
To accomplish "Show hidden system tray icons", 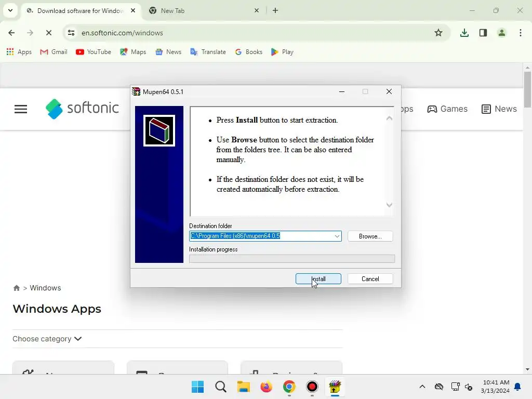I will pos(422,387).
